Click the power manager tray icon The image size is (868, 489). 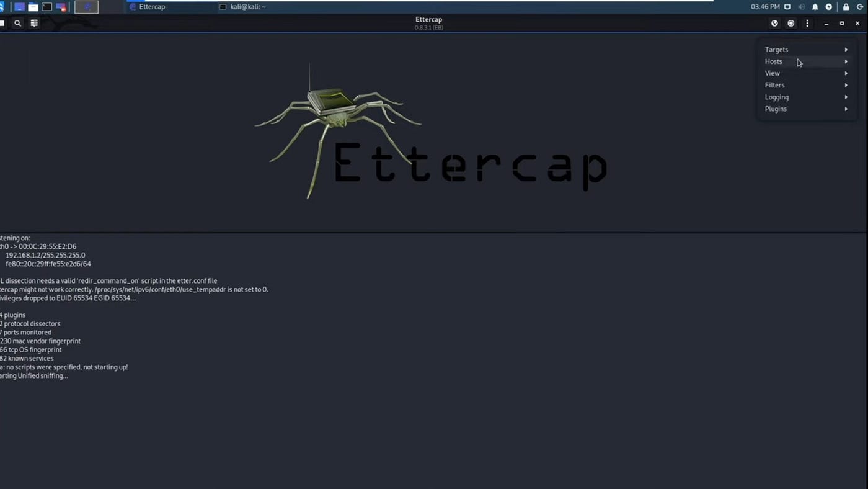829,7
